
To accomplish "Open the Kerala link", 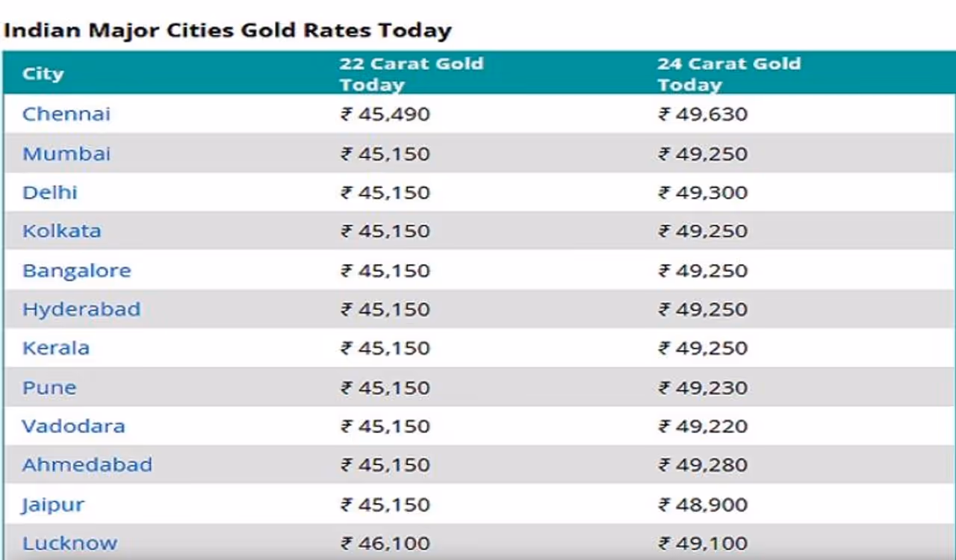I will click(x=56, y=348).
